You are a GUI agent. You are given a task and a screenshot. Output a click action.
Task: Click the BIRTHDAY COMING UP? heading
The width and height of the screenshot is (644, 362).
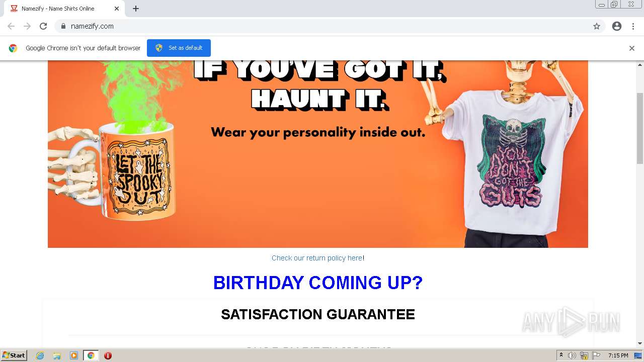coord(318,283)
